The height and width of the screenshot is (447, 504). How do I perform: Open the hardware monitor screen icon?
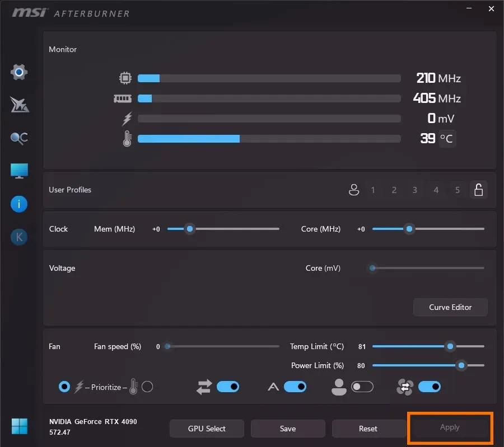[x=19, y=171]
